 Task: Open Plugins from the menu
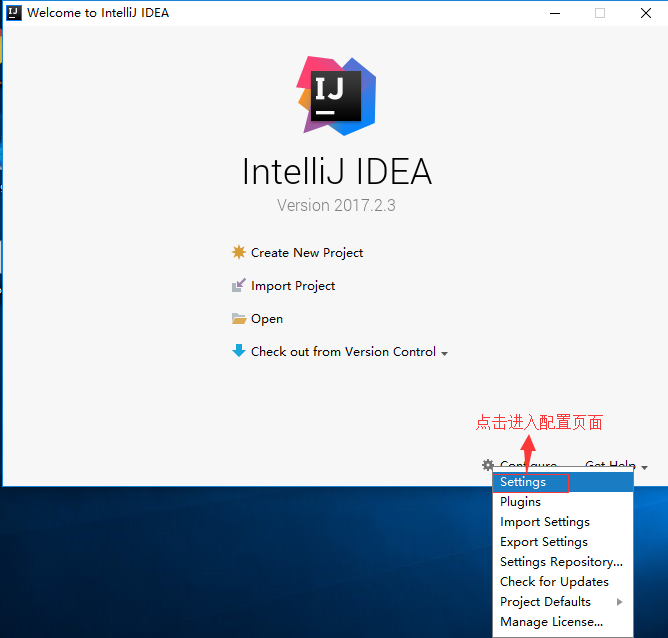[563, 502]
